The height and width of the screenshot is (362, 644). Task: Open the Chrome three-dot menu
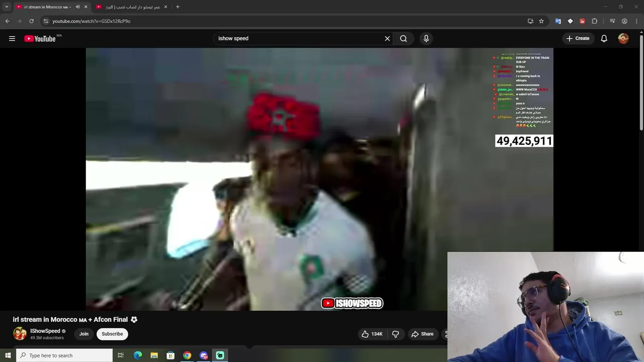636,21
